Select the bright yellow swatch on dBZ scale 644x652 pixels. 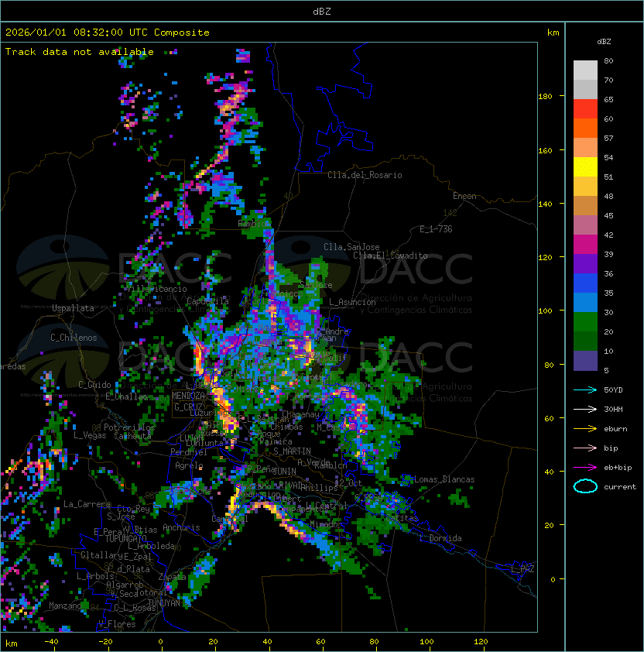pyautogui.click(x=585, y=167)
